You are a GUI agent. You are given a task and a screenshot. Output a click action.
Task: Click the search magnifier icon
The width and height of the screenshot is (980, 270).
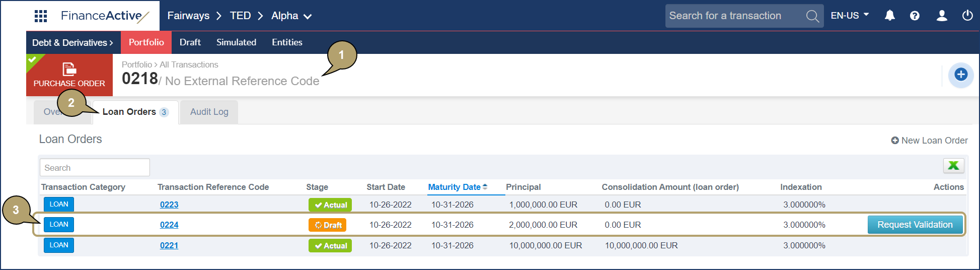click(812, 16)
